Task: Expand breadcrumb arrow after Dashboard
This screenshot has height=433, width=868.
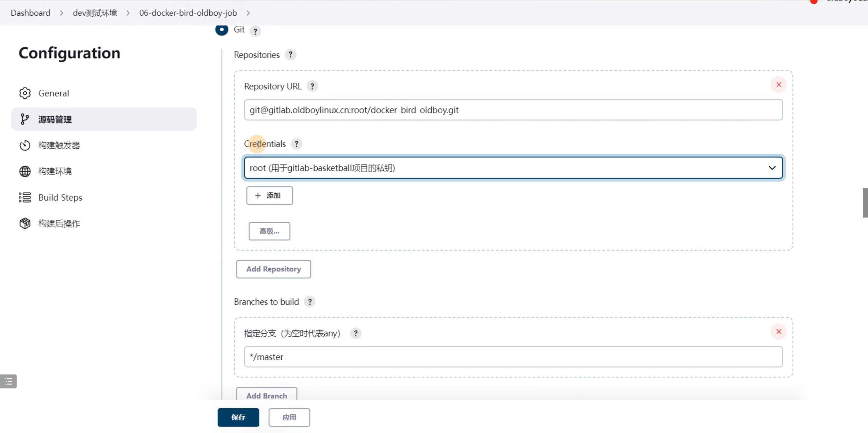Action: (61, 13)
